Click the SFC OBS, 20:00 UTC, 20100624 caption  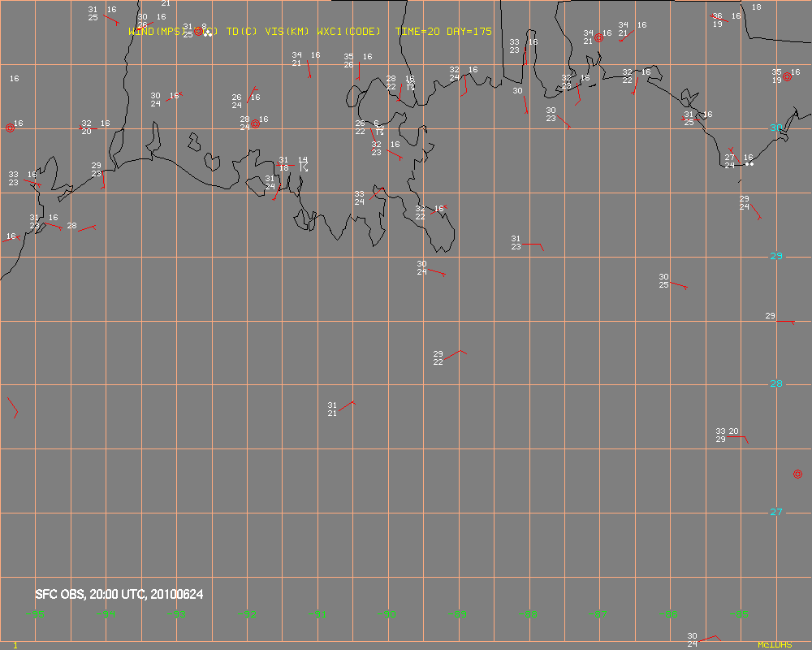click(x=119, y=594)
